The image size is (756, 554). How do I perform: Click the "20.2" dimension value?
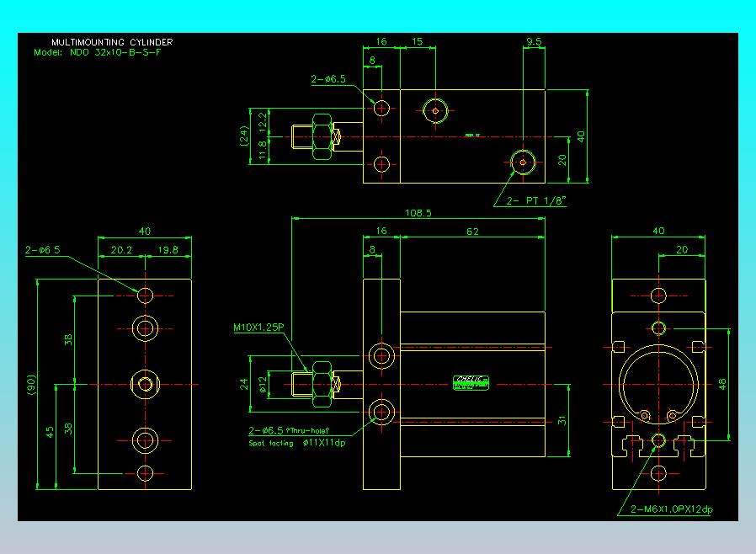tap(121, 250)
